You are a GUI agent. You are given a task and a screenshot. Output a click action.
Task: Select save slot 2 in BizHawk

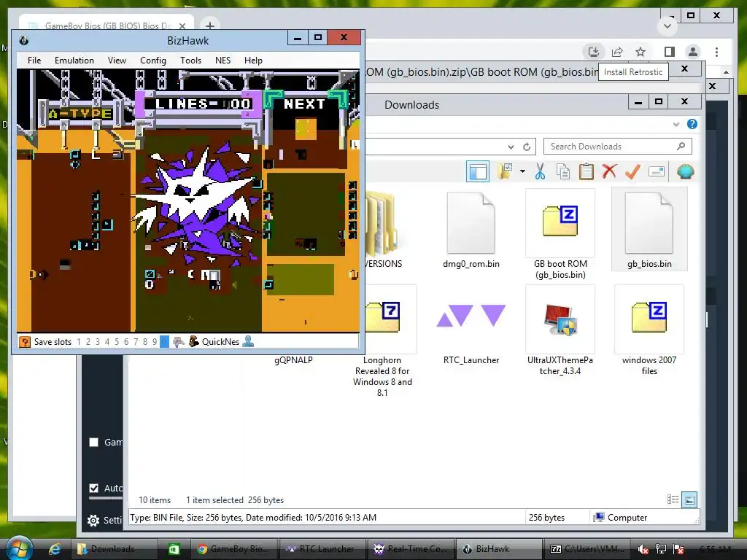[x=88, y=341]
